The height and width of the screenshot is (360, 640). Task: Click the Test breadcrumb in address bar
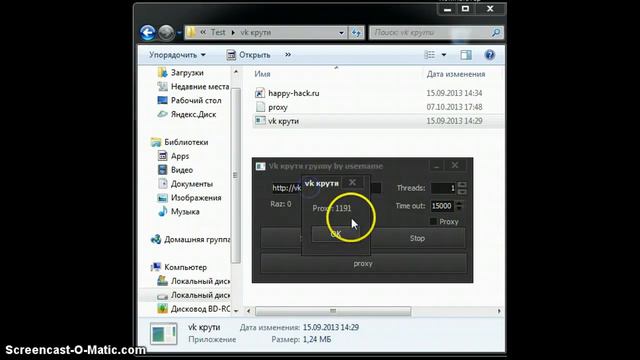tap(218, 32)
